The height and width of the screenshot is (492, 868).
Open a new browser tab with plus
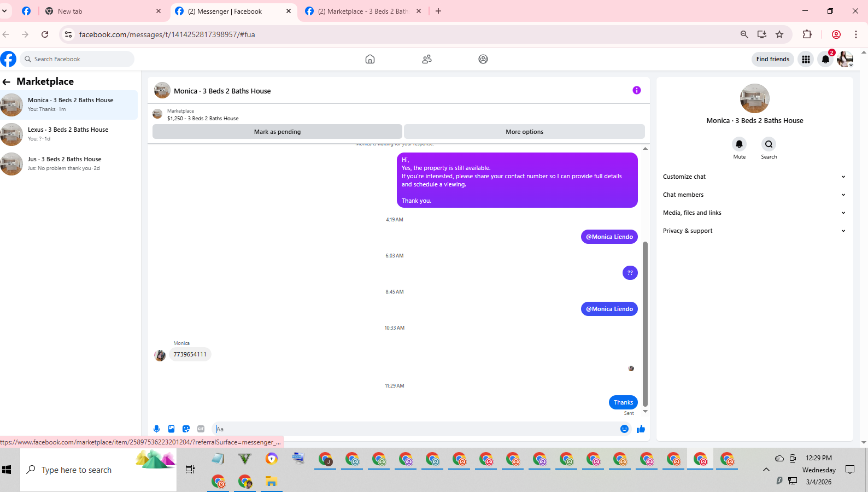pyautogui.click(x=438, y=11)
